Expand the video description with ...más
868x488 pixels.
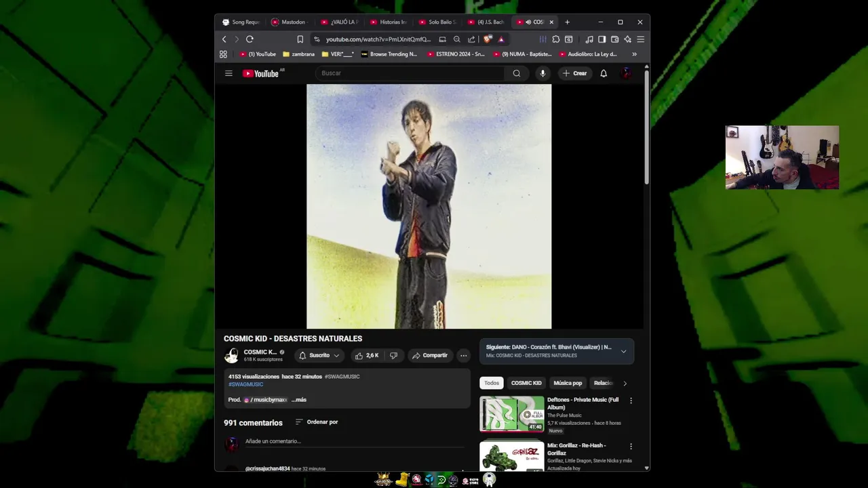click(x=299, y=400)
